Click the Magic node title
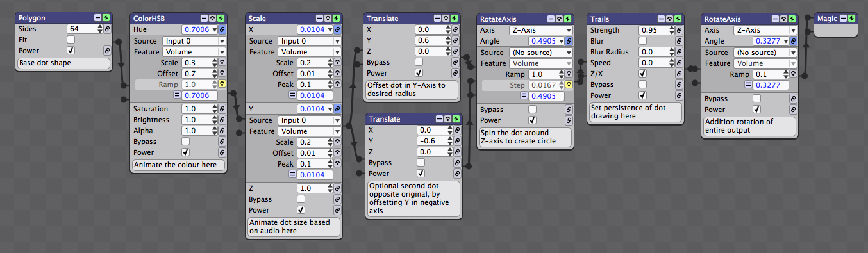Image resolution: width=868 pixels, height=253 pixels. (x=827, y=19)
